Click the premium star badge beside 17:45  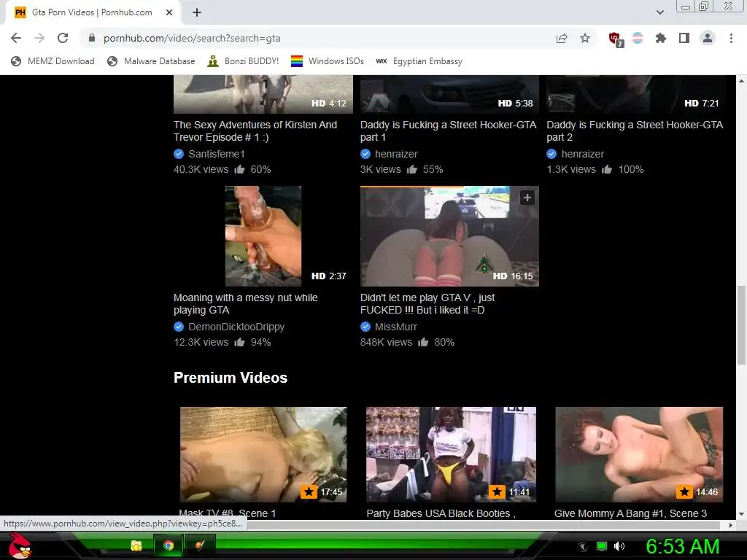tap(309, 491)
